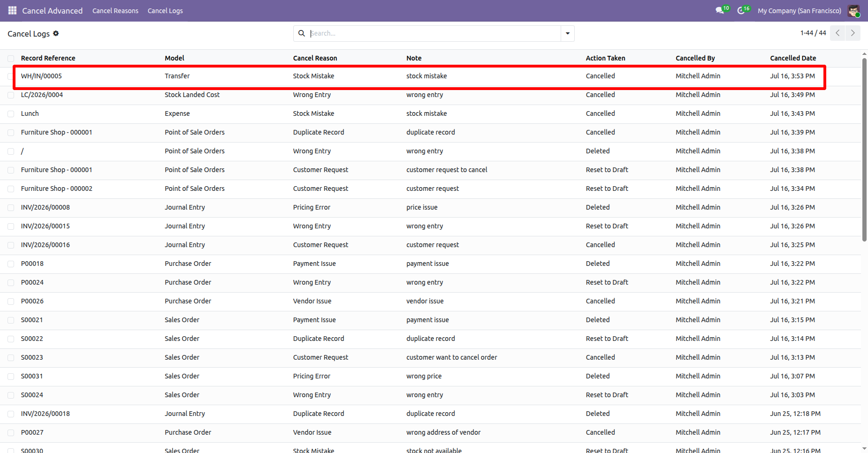Screen dimensions: 868x453
Task: Tick the checkbox for P00018 row
Action: point(11,264)
